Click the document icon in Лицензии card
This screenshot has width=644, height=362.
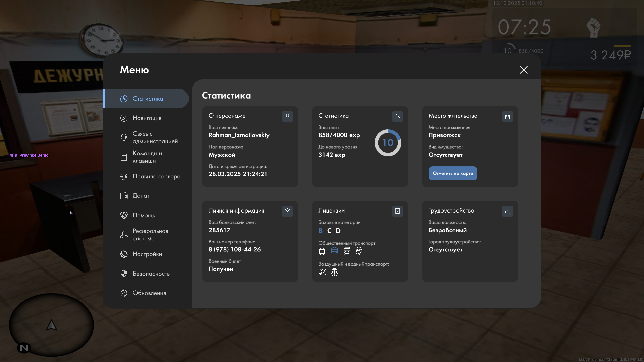397,212
